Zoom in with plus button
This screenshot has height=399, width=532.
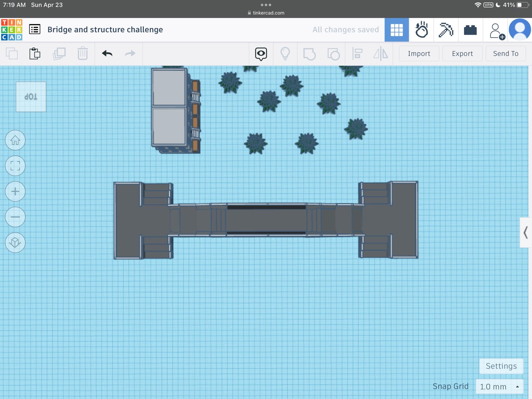coord(15,191)
